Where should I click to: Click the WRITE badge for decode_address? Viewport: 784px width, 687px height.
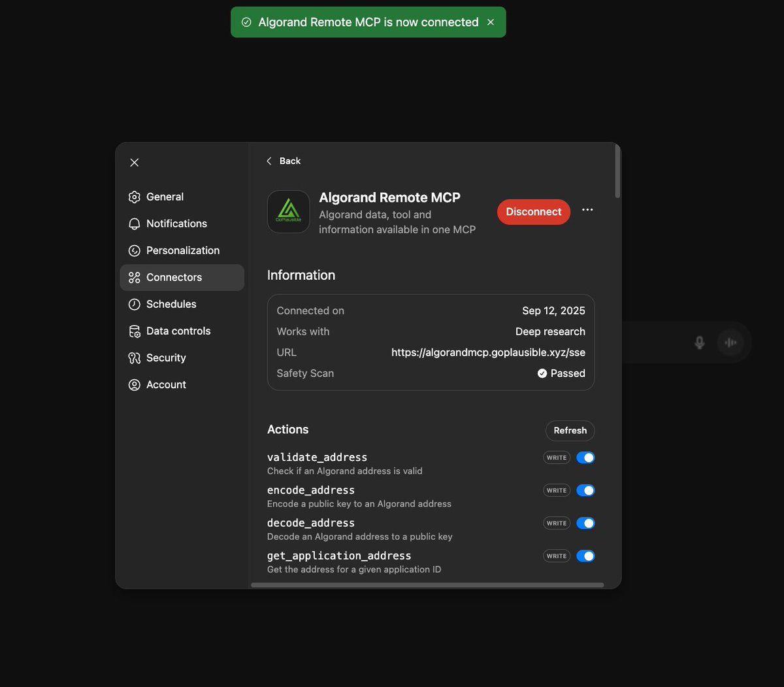[557, 523]
